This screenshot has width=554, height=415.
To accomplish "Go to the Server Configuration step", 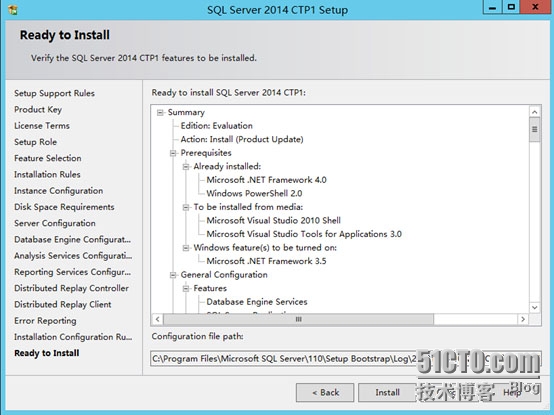I will [55, 223].
